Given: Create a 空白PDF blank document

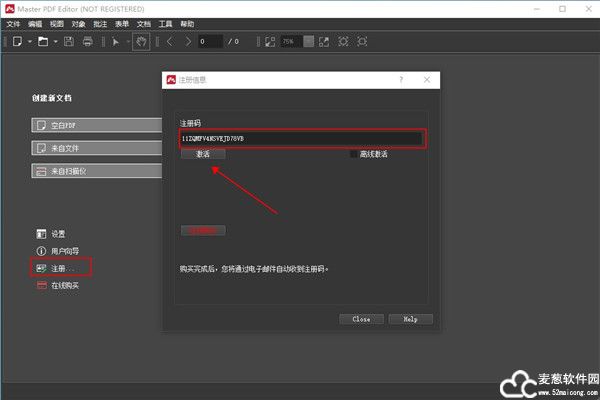Looking at the screenshot, I should [x=97, y=126].
